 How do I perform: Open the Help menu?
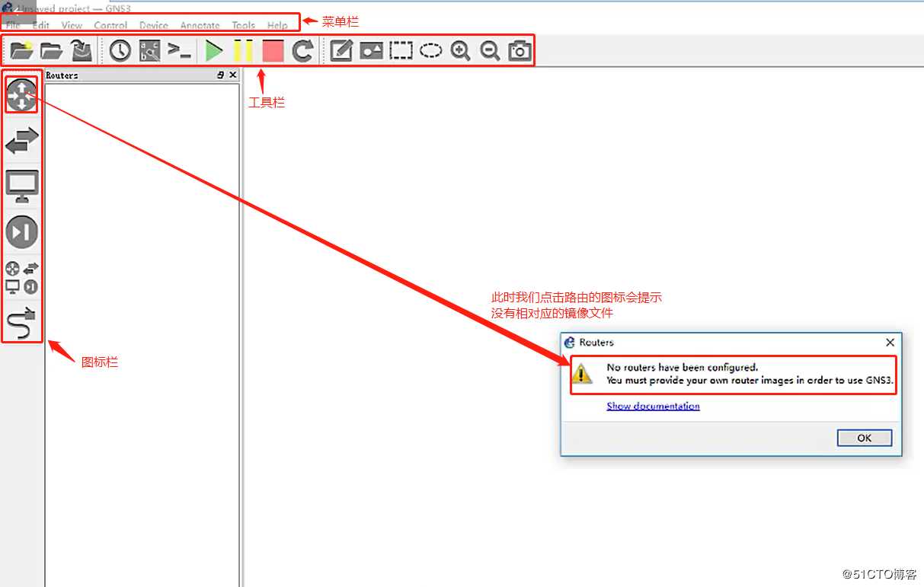[277, 25]
